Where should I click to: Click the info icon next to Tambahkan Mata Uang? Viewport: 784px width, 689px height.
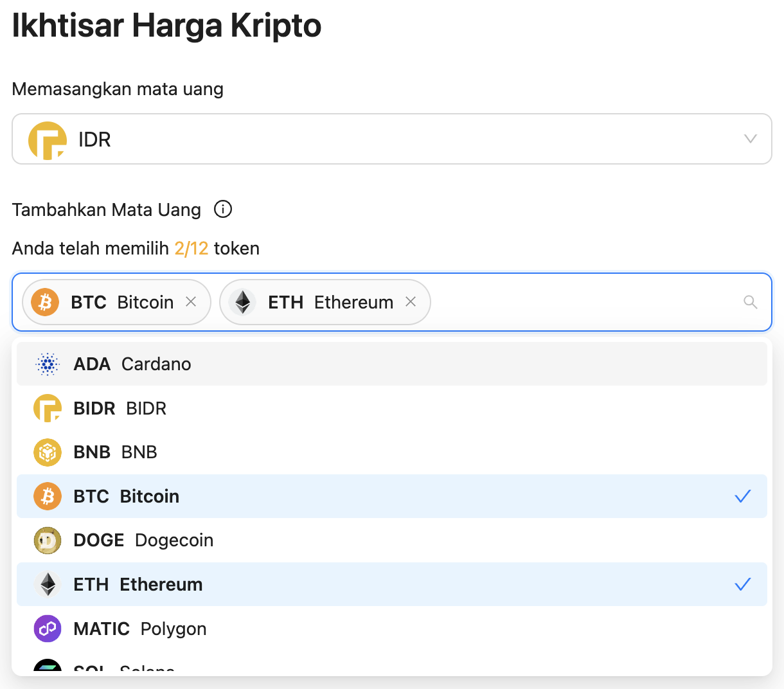coord(223,210)
